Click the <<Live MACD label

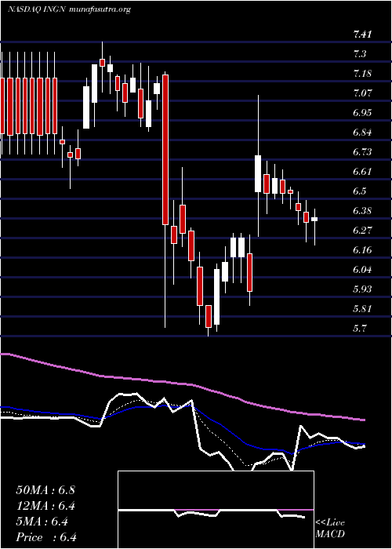coord(330,529)
